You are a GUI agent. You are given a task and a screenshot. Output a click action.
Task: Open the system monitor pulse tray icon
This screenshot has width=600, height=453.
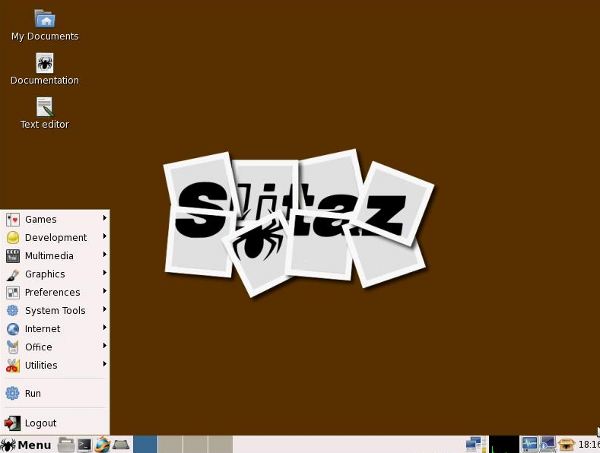pyautogui.click(x=530, y=445)
